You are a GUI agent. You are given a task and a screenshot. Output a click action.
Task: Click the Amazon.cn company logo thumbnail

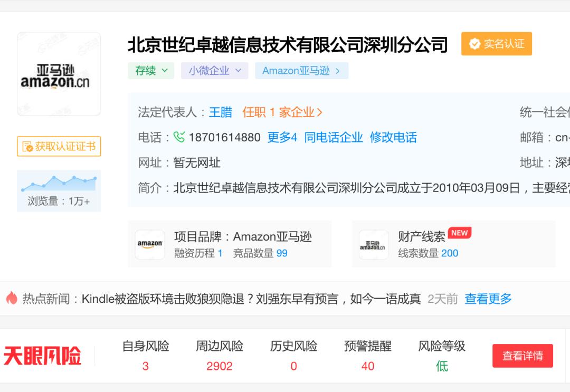click(59, 74)
